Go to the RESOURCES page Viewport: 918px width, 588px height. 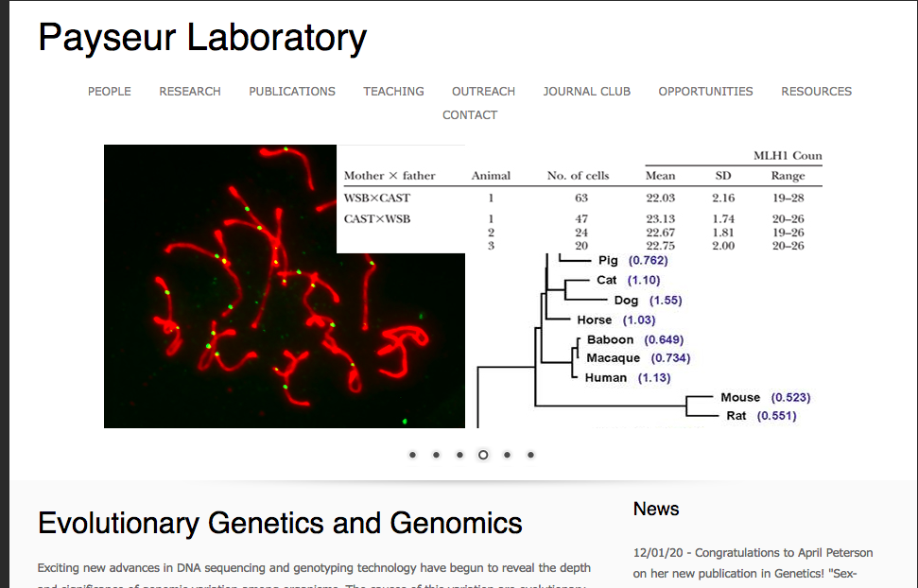tap(816, 92)
